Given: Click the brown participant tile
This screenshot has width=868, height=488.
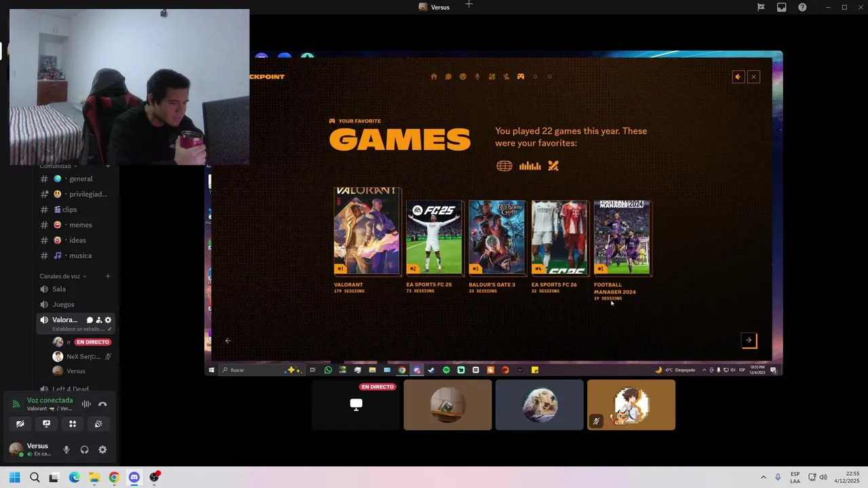Looking at the screenshot, I should point(448,405).
